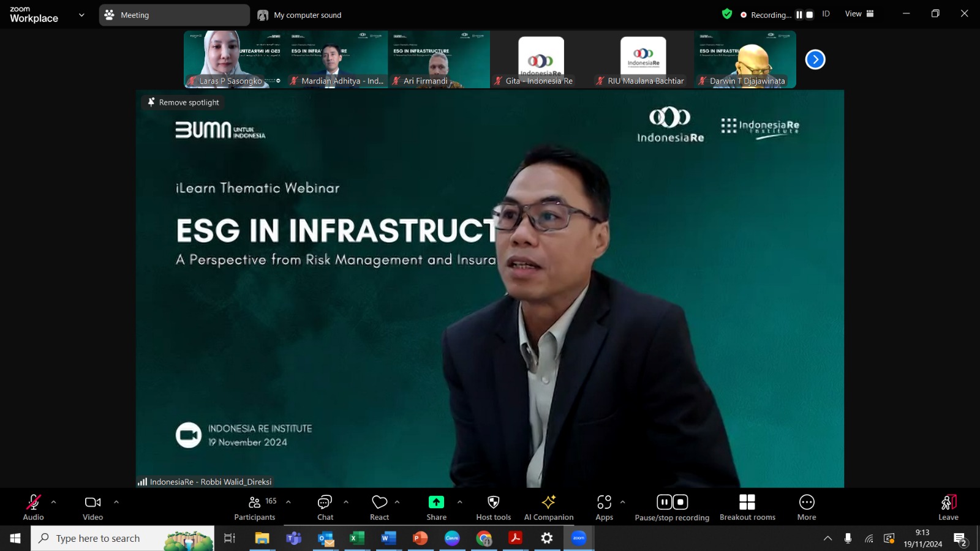Expand Chat options caret
The height and width of the screenshot is (551, 980).
(346, 502)
